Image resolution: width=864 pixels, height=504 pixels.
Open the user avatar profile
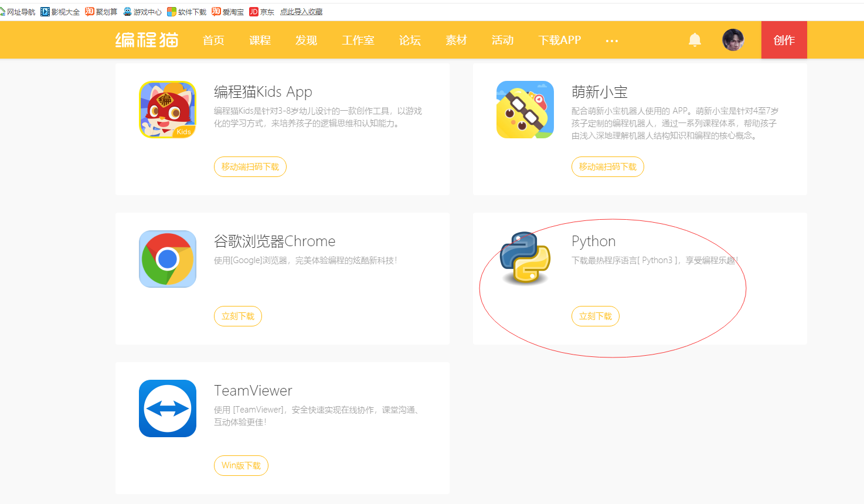pos(733,40)
